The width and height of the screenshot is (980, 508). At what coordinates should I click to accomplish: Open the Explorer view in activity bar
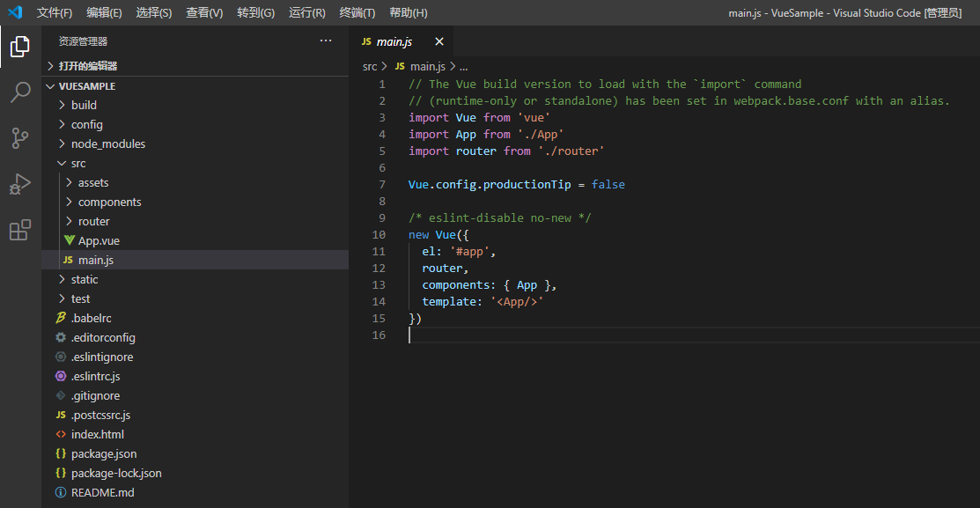click(20, 47)
